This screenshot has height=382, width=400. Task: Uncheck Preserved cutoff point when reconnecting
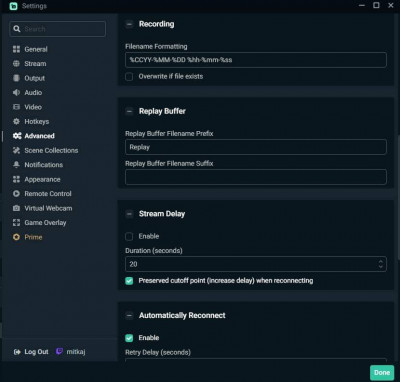(129, 281)
